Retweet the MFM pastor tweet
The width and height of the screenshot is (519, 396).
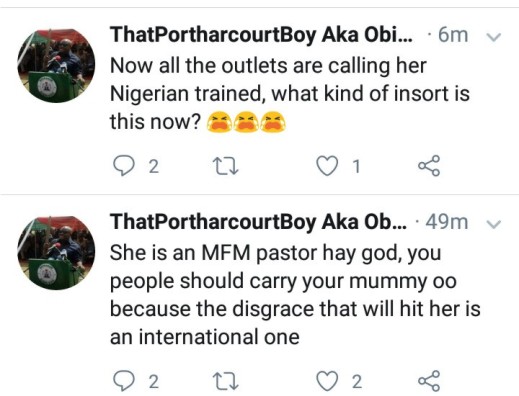coord(226,381)
